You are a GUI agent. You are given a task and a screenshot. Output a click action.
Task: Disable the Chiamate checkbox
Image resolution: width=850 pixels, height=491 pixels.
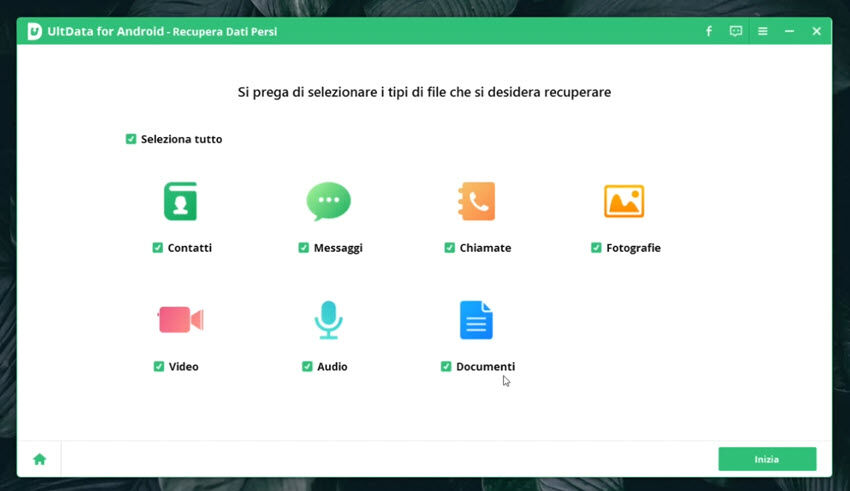(x=450, y=248)
